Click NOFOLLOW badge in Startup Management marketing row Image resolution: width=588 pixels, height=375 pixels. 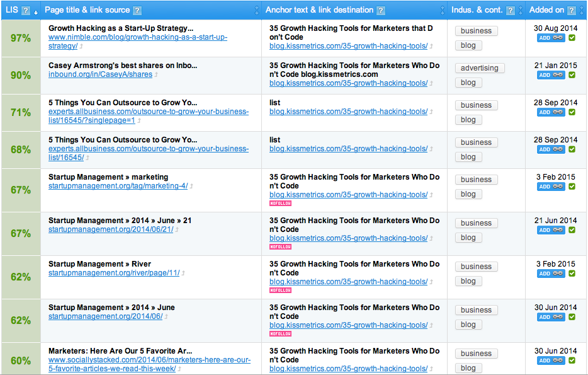point(281,204)
